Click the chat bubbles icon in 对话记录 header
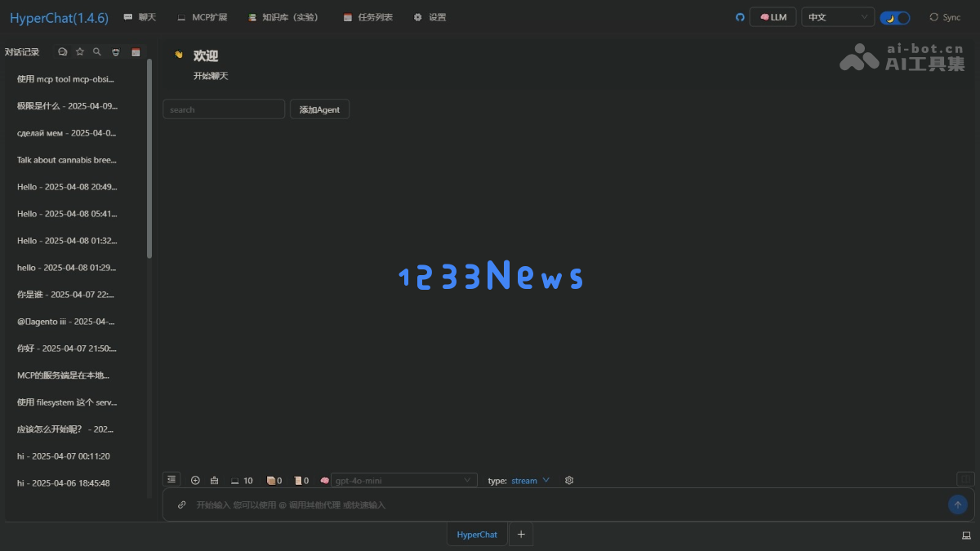The image size is (980, 551). pos(63,51)
